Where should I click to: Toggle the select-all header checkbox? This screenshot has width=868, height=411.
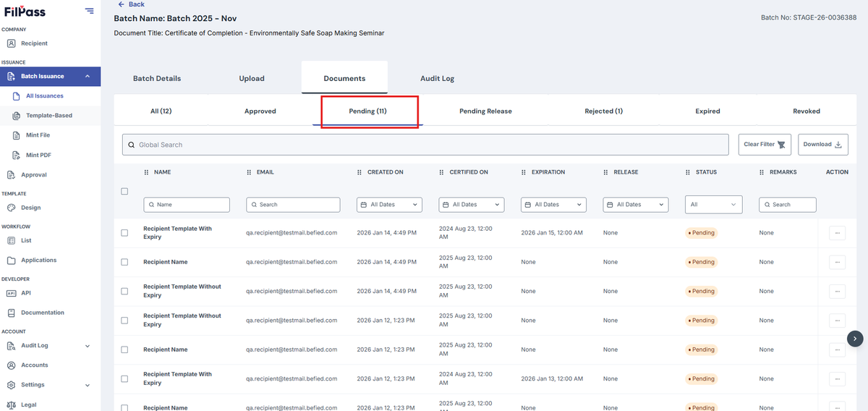pos(124,191)
